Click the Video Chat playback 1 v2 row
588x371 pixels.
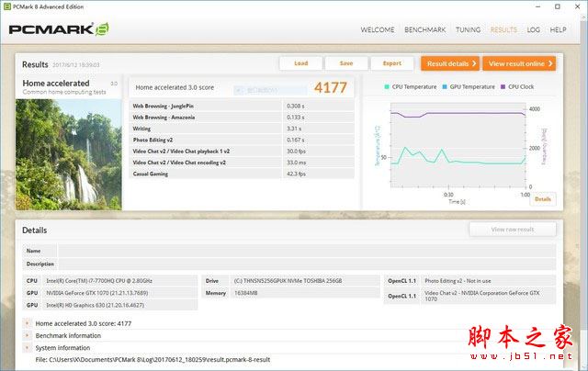242,151
